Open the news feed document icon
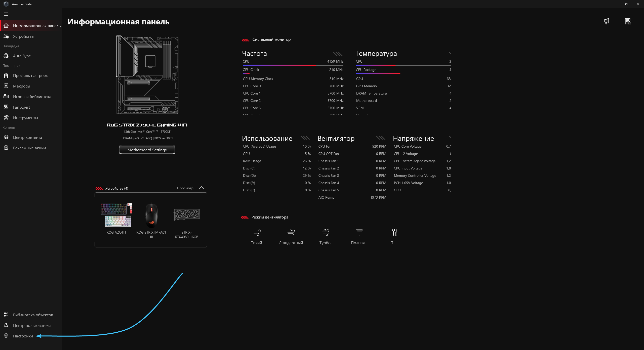This screenshot has width=644, height=350. [x=628, y=21]
